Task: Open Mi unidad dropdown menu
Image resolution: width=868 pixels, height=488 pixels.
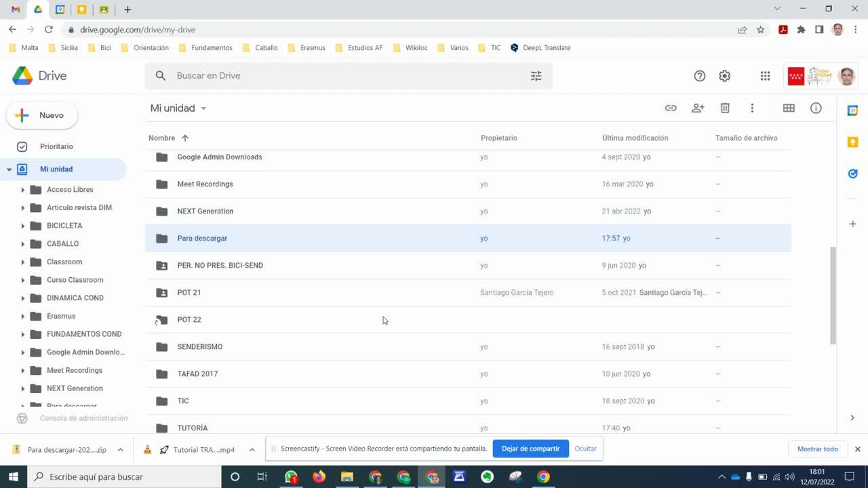Action: [178, 108]
